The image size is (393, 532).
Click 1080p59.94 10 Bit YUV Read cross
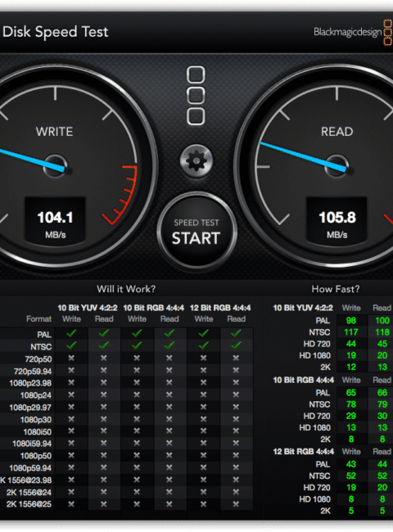click(x=104, y=467)
